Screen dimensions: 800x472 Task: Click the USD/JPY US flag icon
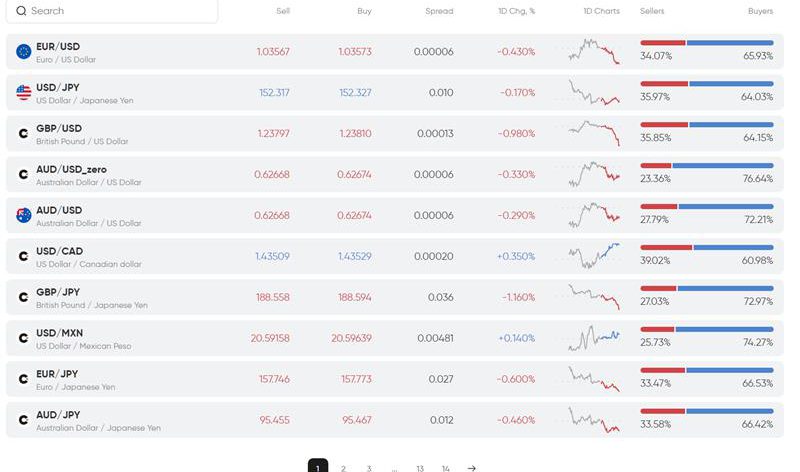[23, 93]
